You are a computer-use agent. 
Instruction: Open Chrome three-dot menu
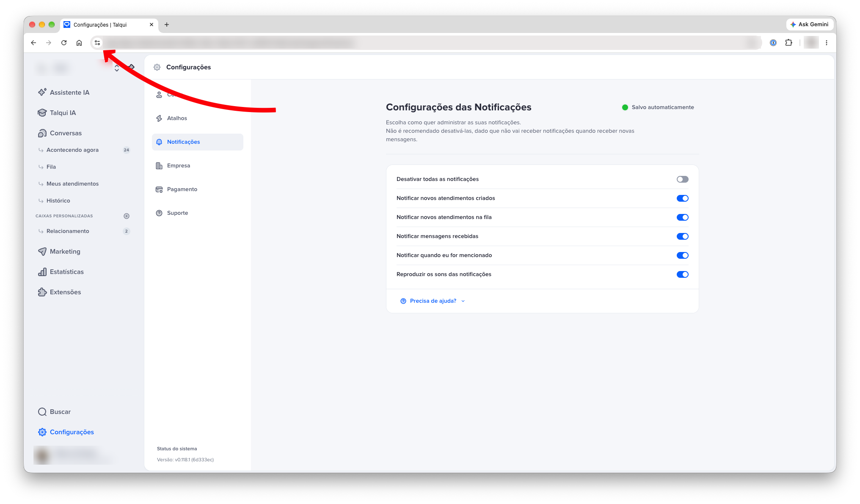827,43
